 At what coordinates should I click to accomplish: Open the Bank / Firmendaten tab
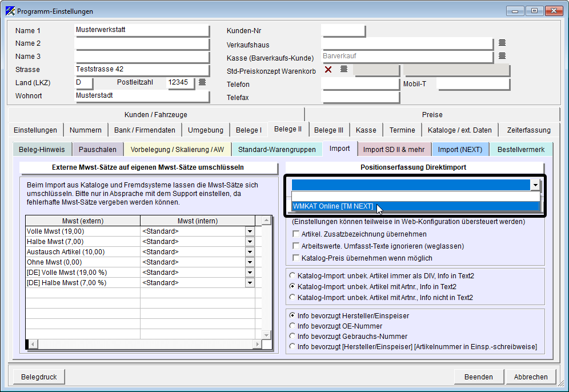[x=145, y=130]
